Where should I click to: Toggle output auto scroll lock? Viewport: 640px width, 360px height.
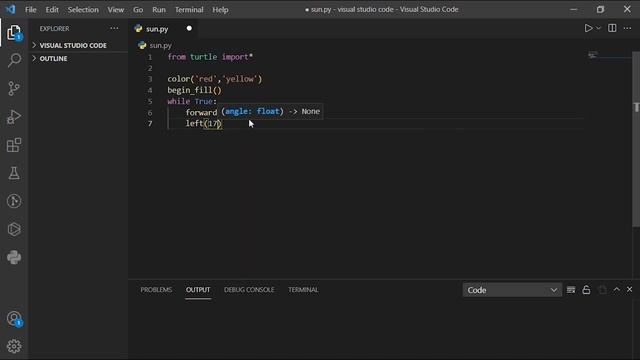[x=586, y=290]
